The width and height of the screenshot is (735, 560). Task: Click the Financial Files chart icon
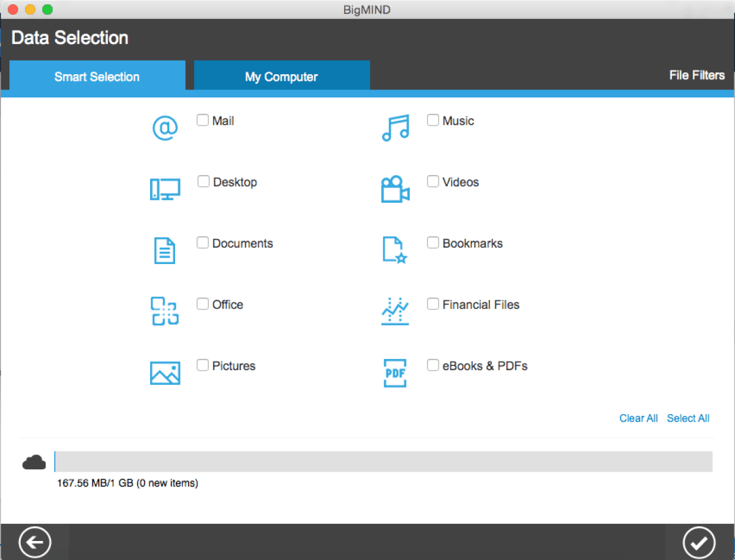pos(395,311)
